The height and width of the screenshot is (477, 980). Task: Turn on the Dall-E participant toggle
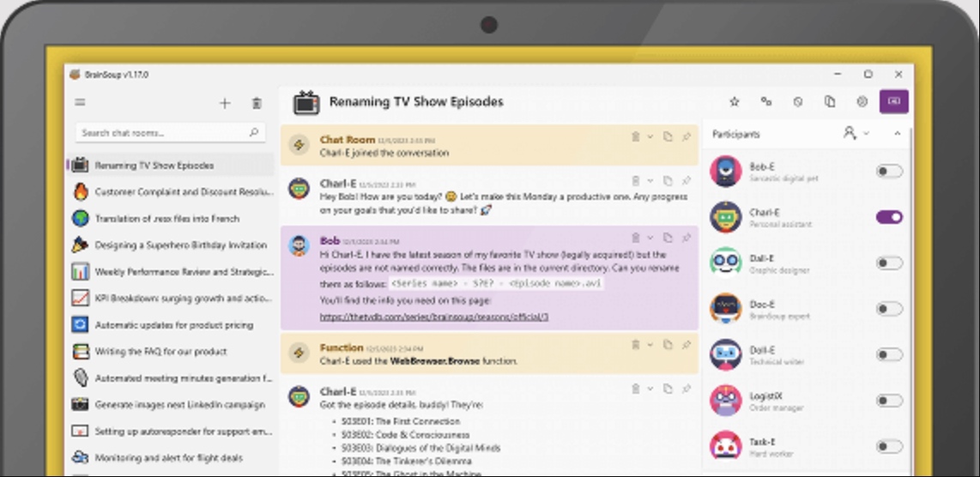(x=889, y=263)
